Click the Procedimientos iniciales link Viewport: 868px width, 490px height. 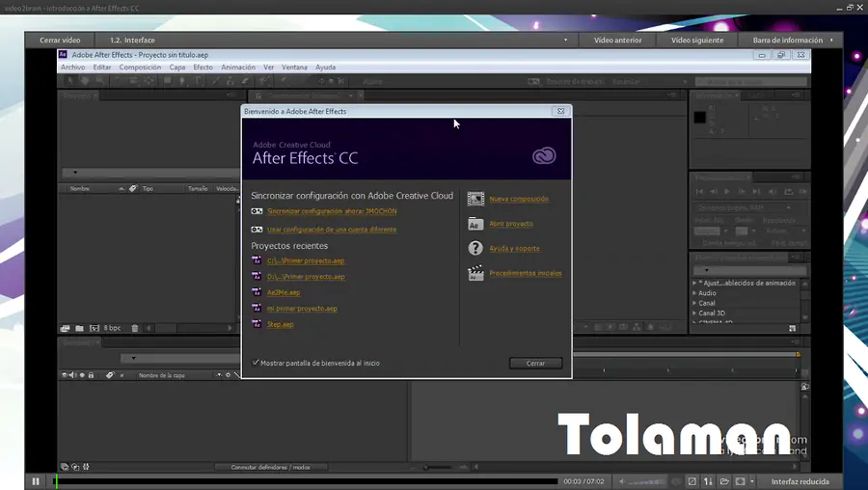click(x=526, y=273)
